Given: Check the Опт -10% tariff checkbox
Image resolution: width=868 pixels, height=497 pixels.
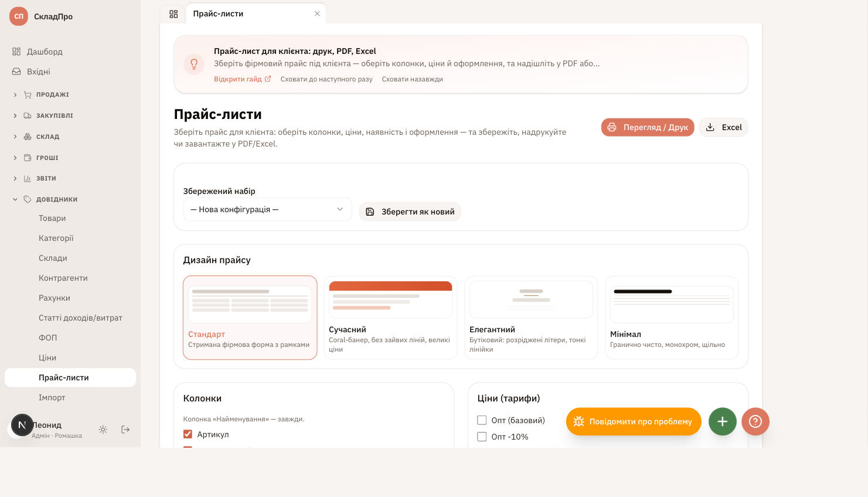Looking at the screenshot, I should click(x=482, y=437).
